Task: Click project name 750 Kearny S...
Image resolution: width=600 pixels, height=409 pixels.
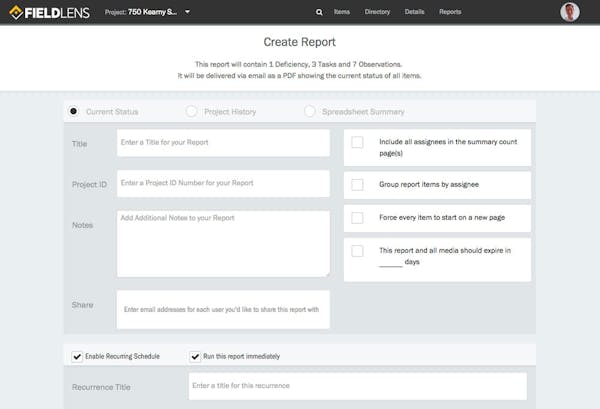Action: 152,12
